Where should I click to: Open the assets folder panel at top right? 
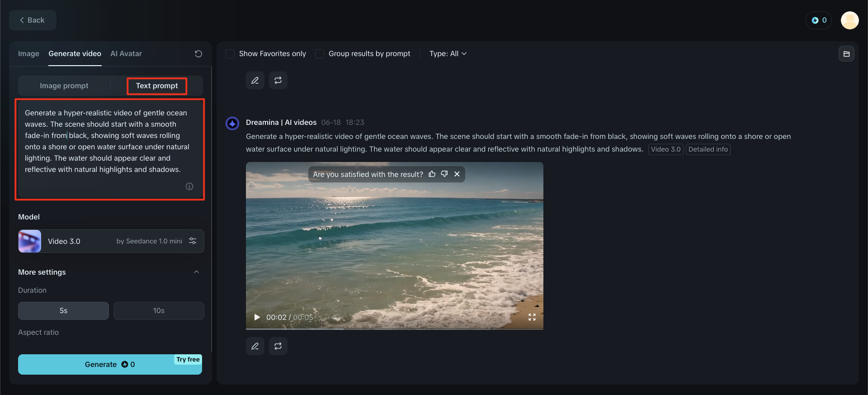(x=847, y=53)
